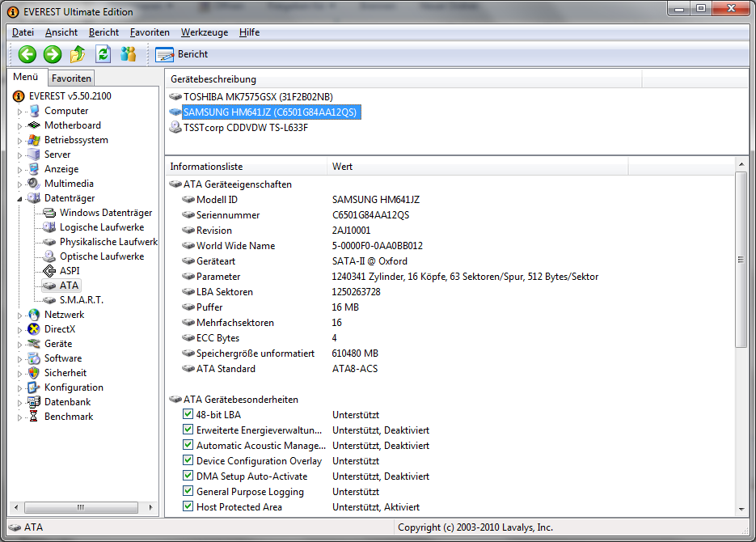Image resolution: width=756 pixels, height=542 pixels.
Task: Open the S.M.A.R.T. item icon
Action: (49, 300)
